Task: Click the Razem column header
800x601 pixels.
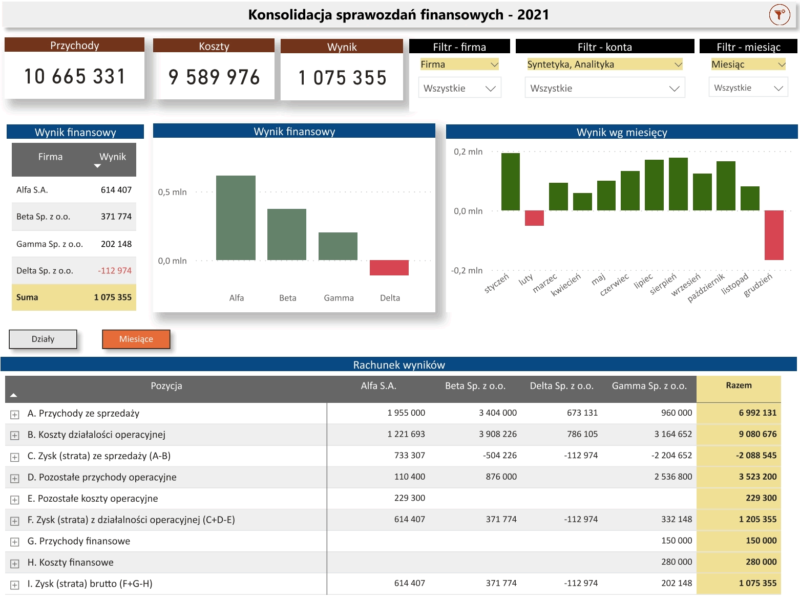Action: 738,386
